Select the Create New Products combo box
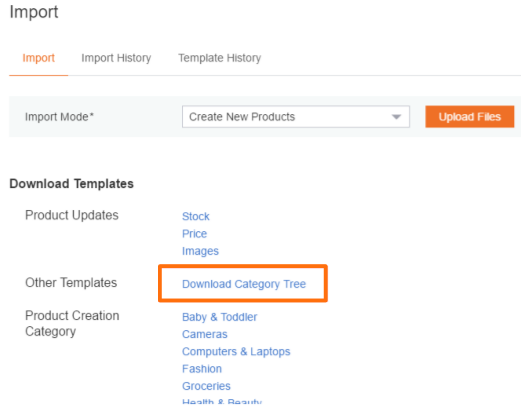 [x=296, y=117]
